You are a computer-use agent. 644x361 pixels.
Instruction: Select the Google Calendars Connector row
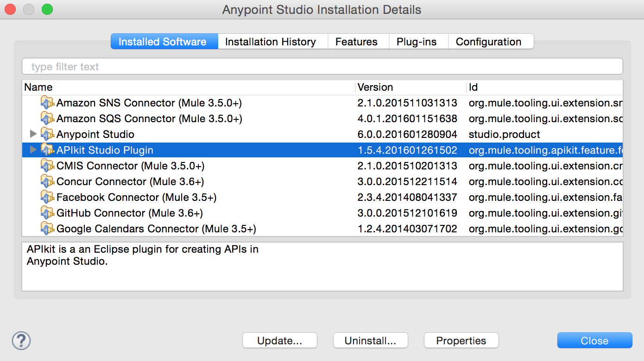(139, 229)
